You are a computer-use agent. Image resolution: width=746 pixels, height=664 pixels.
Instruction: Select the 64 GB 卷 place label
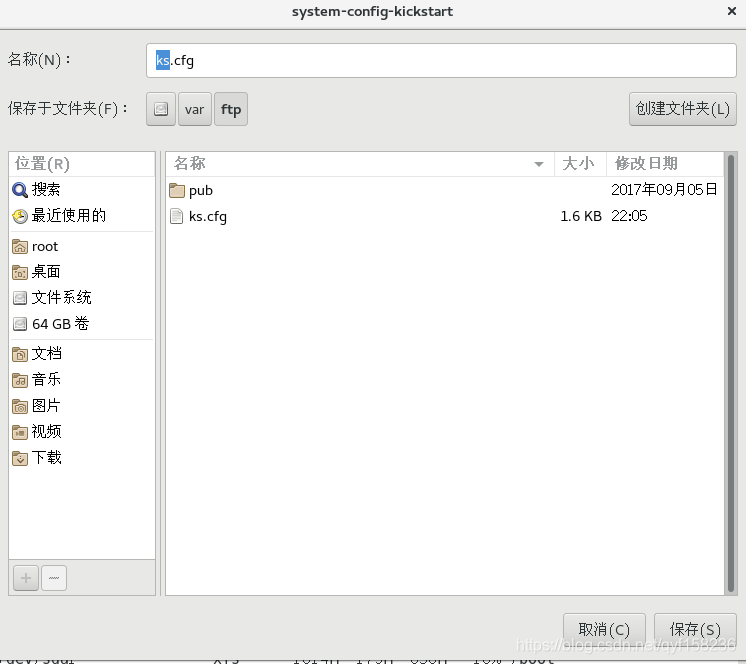(60, 324)
